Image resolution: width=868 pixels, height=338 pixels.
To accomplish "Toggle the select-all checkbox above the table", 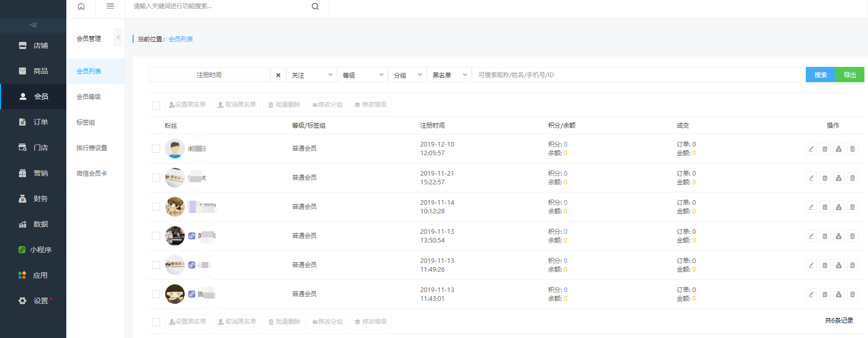I will coord(156,105).
